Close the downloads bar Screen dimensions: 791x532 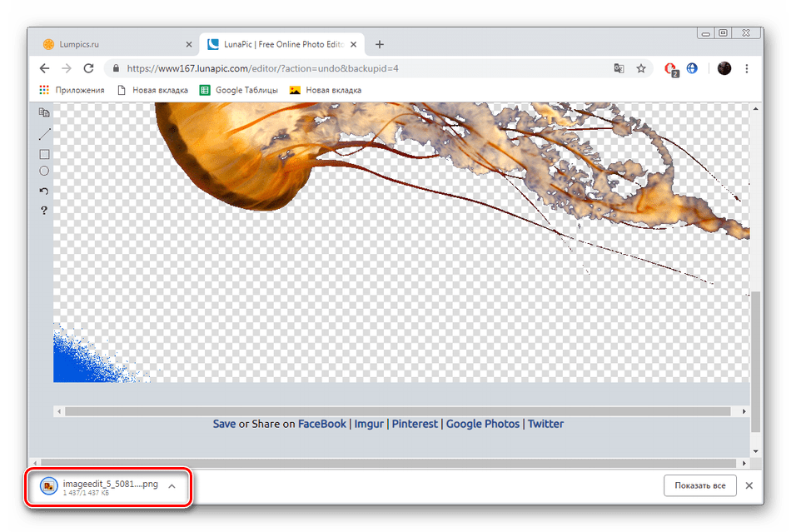coord(749,485)
